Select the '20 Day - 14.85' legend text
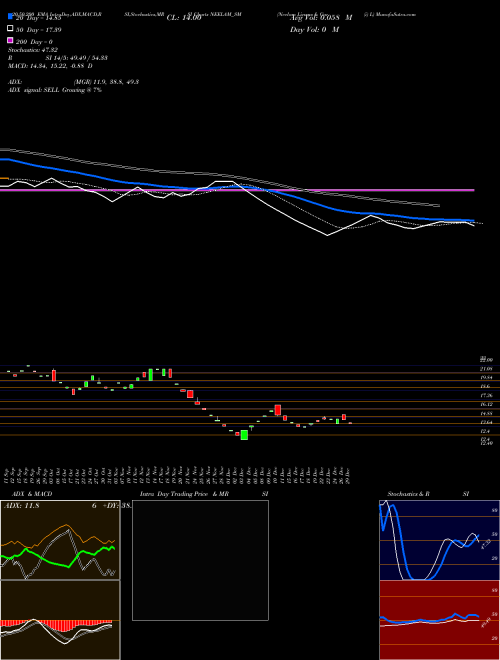Screen dimensions: 500x660 tap(39, 18)
